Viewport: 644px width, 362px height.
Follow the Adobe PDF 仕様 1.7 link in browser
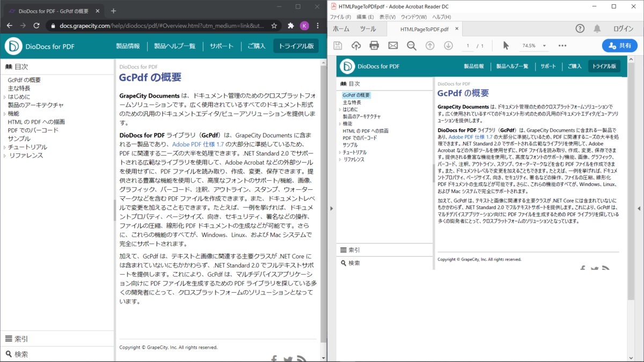tap(197, 144)
